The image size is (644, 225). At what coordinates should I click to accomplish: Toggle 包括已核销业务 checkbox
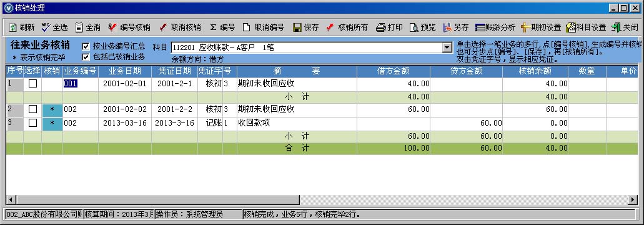(x=86, y=57)
